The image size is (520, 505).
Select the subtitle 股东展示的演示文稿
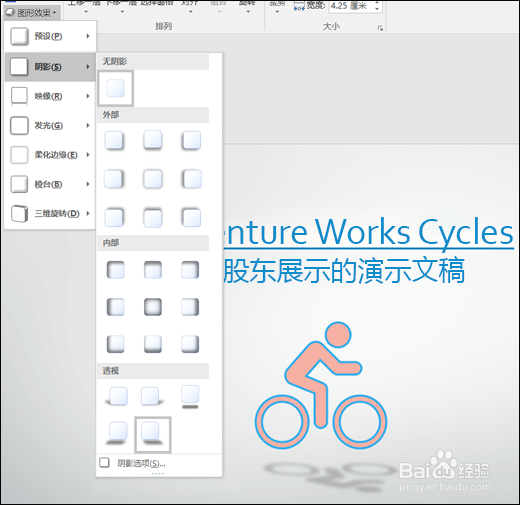click(344, 270)
